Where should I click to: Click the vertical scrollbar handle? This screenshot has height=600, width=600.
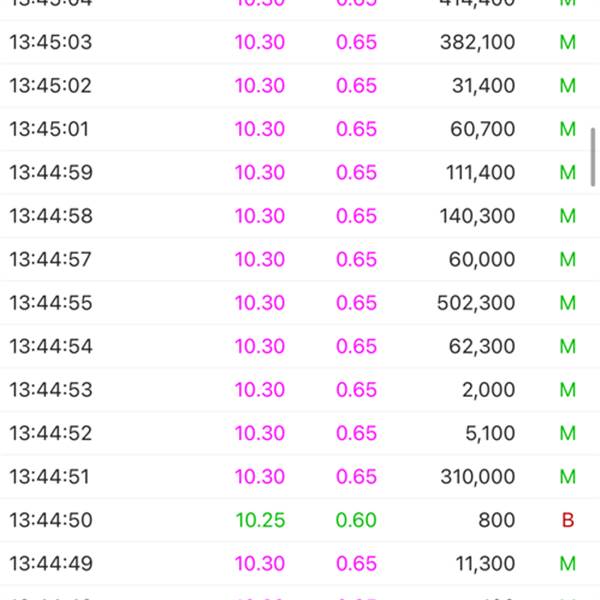[594, 151]
